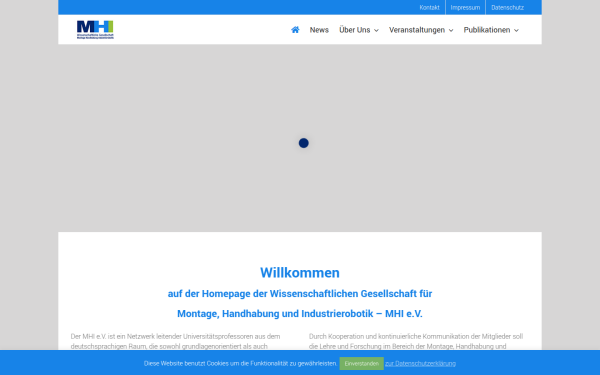Click the MHI logo
Viewport: 600px width, 375px height.
(x=95, y=30)
